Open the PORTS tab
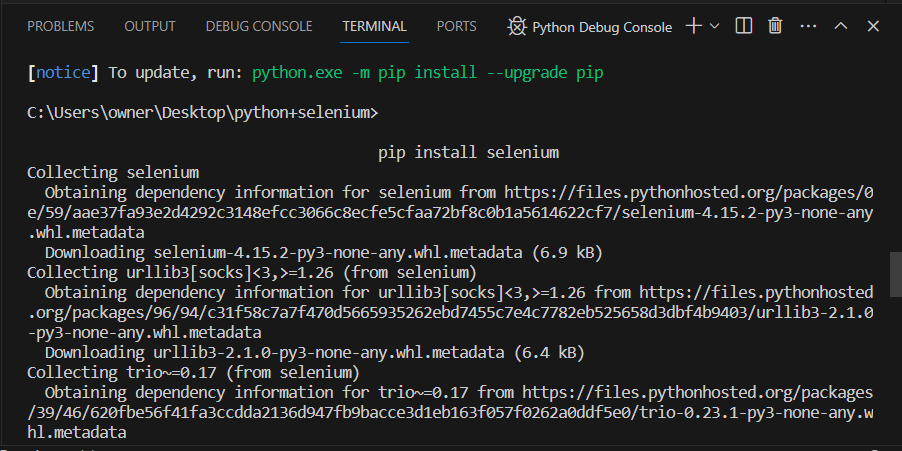The image size is (902, 451). tap(457, 26)
